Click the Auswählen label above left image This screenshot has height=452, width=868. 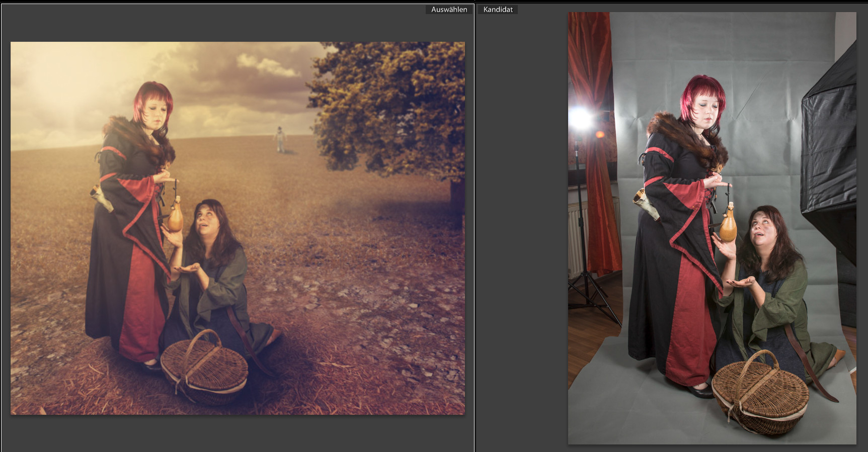tap(449, 10)
